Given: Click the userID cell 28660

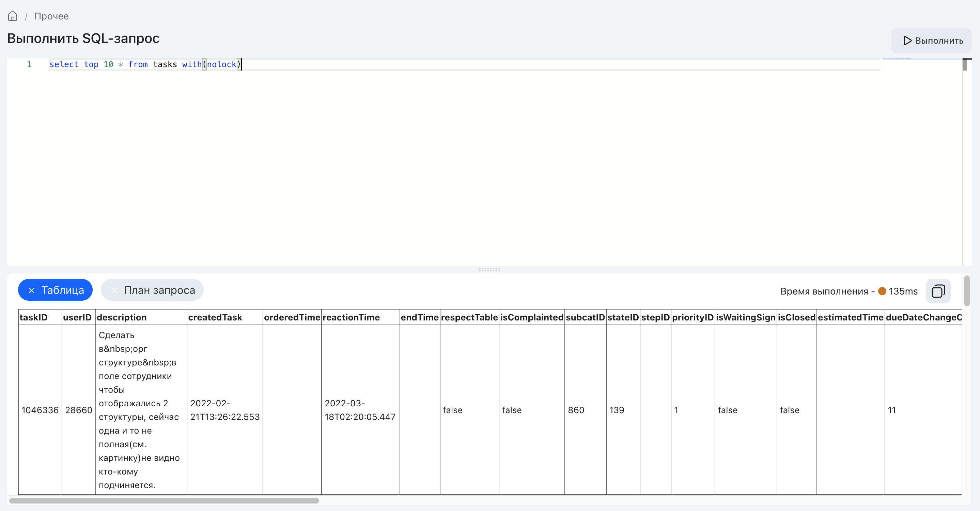Looking at the screenshot, I should point(79,410).
